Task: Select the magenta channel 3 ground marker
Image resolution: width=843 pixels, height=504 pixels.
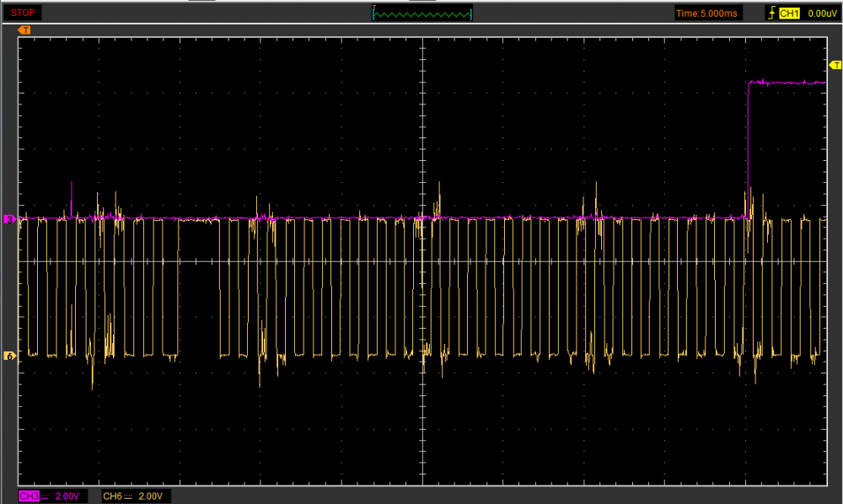Action: tap(10, 219)
